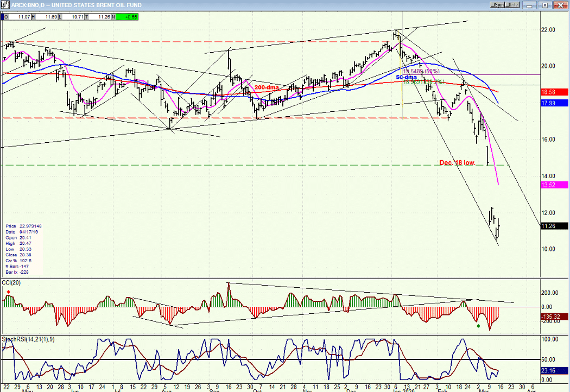The image size is (570, 392).
Task: Maximize the chart window
Action: point(544,5)
